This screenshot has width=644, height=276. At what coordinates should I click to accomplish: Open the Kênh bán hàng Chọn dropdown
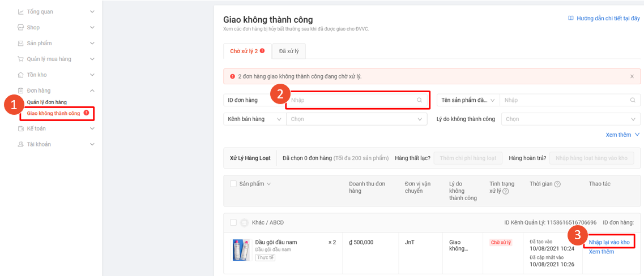click(x=356, y=119)
